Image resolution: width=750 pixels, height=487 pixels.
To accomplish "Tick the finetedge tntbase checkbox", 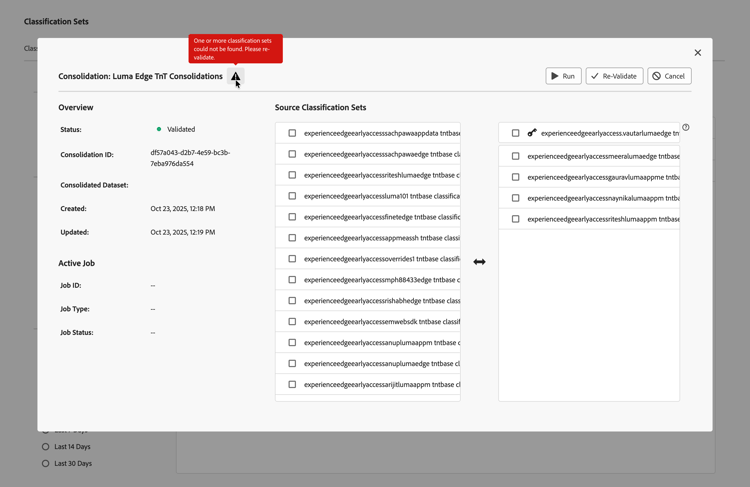I will pyautogui.click(x=292, y=217).
